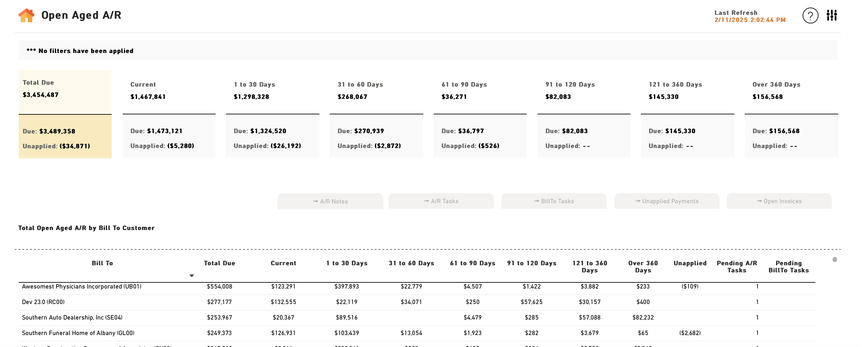
Task: Go to Unapplied Payments
Action: coord(667,201)
